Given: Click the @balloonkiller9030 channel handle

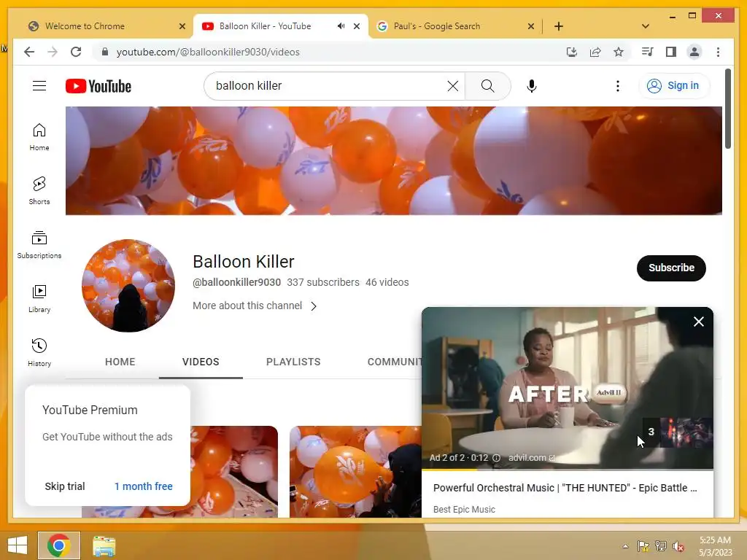Looking at the screenshot, I should [237, 282].
